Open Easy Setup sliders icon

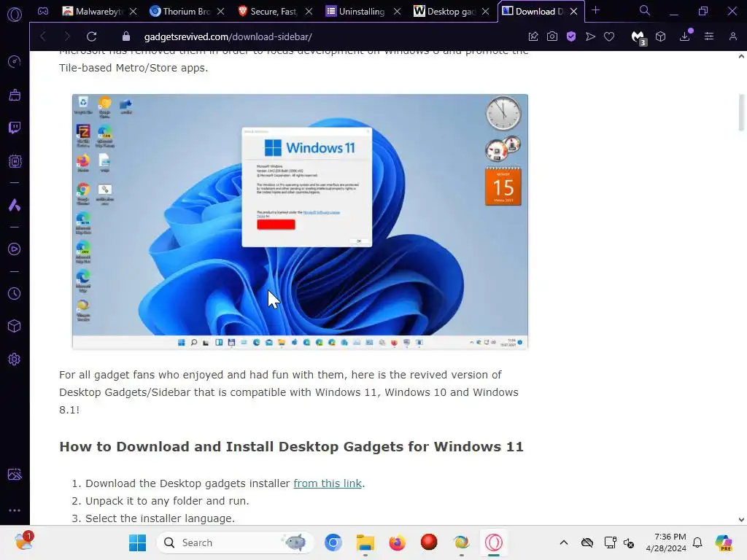pos(709,36)
